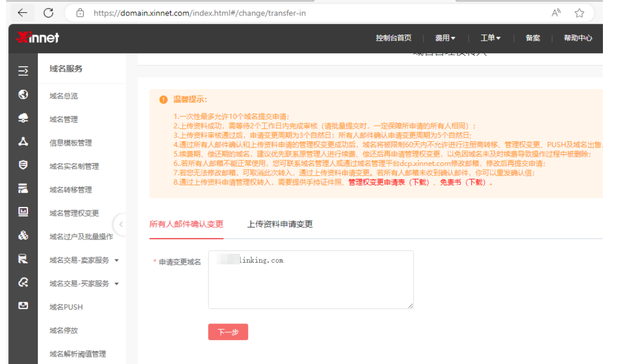Switch to the 上传资料申请变更 tab
Viewport: 628px width, 364px height.
click(280, 224)
